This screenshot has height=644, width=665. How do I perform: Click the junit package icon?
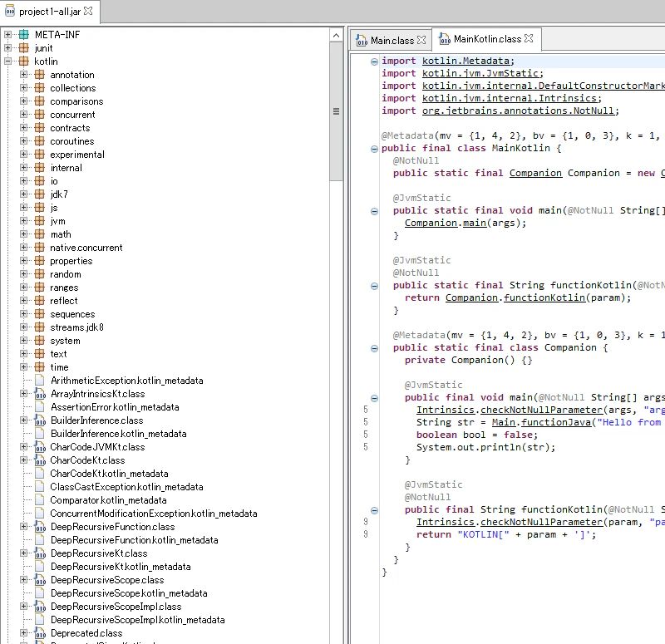click(24, 48)
